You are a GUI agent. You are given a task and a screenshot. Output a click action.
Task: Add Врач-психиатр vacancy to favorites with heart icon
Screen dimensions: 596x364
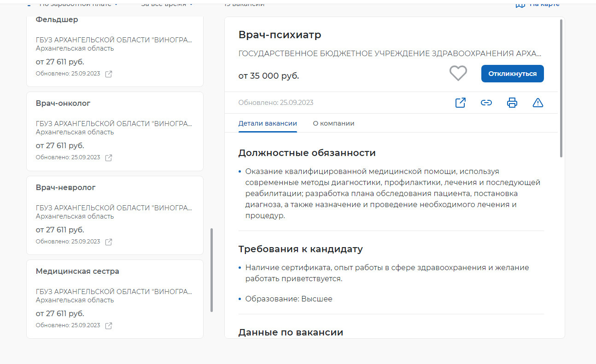(x=458, y=73)
